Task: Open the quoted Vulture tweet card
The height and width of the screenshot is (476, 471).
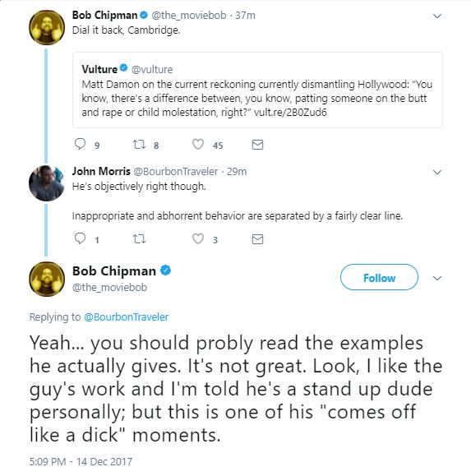Action: pyautogui.click(x=257, y=90)
